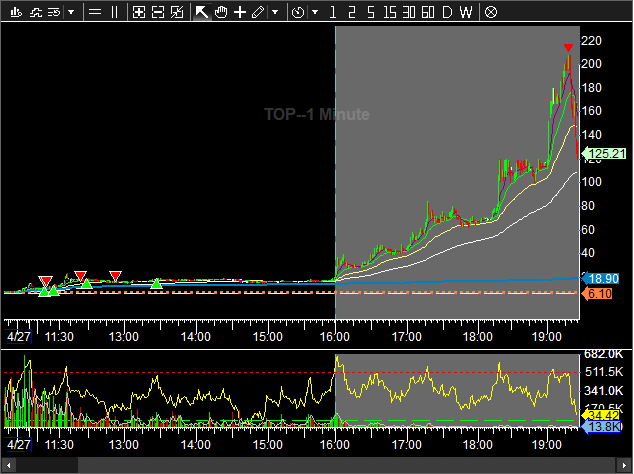Select the crosshair plus tool

point(240,13)
